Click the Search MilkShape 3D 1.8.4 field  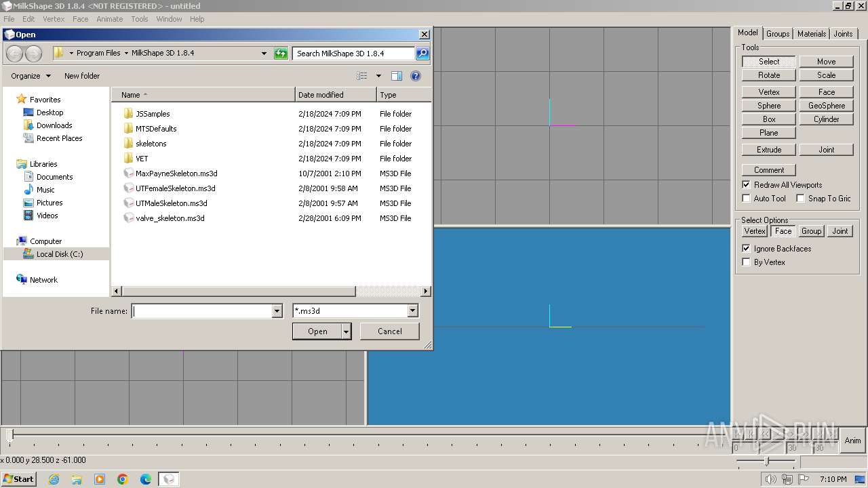click(x=353, y=53)
